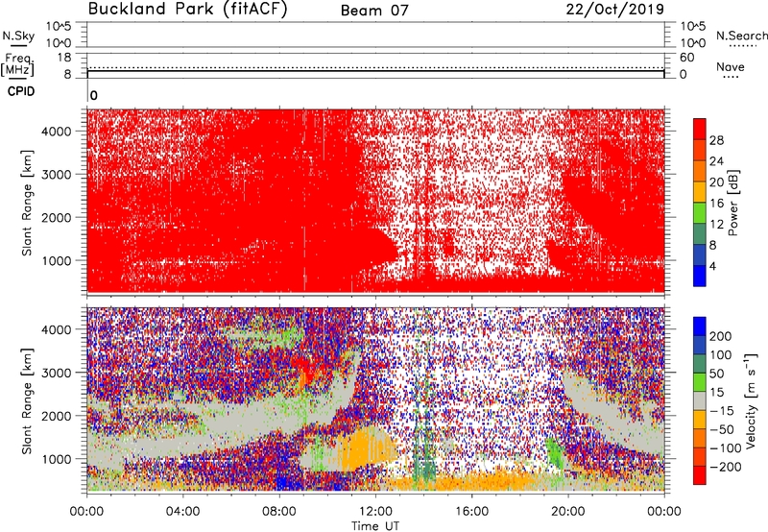Image resolution: width=768 pixels, height=532 pixels.
Task: Pick the top red segment of Power bar
Action: [x=700, y=129]
